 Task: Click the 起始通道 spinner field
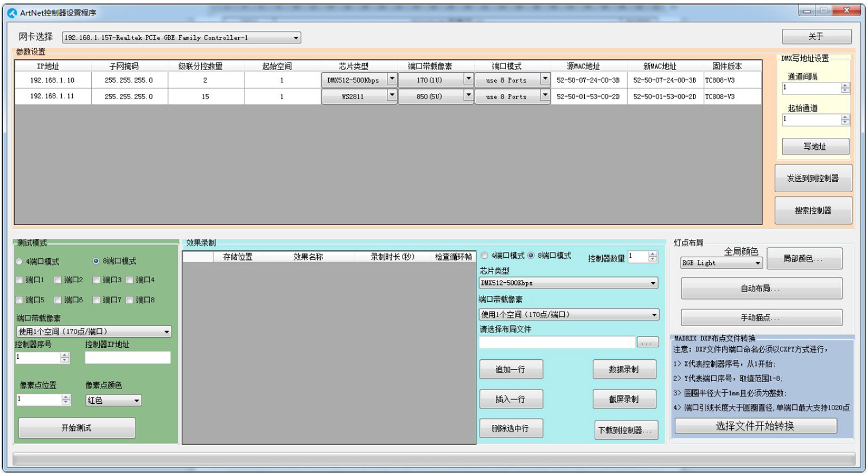815,119
